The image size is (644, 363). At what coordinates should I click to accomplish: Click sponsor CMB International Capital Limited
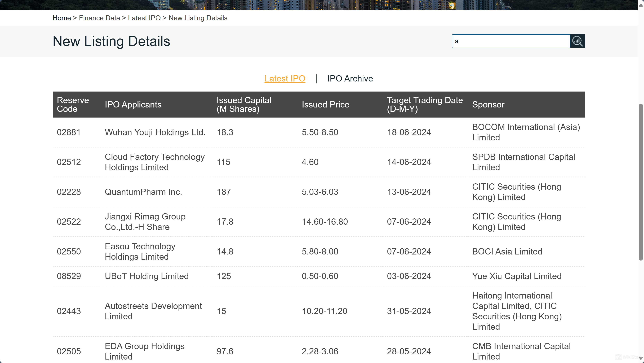tap(522, 351)
